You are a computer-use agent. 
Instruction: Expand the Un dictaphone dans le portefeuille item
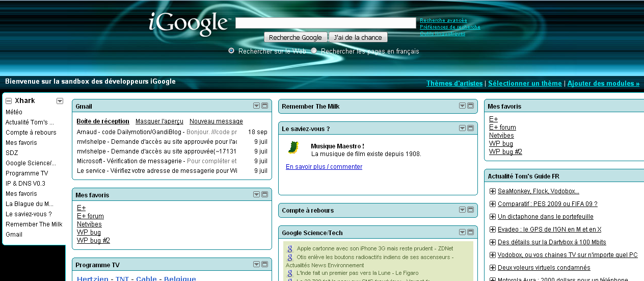coord(493,217)
